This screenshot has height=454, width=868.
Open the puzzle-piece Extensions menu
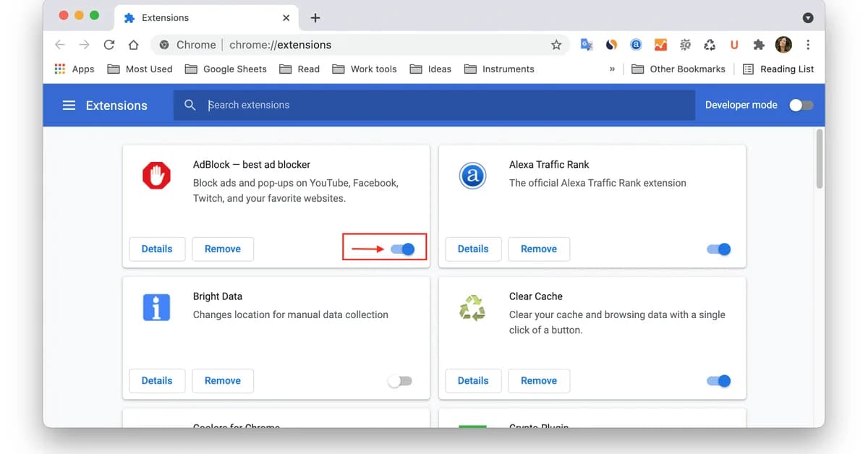[759, 45]
